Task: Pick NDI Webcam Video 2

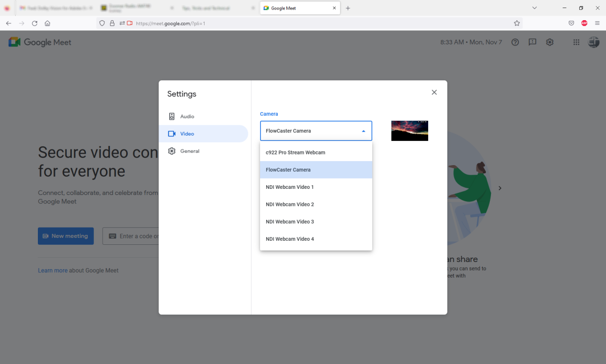Action: (x=316, y=204)
